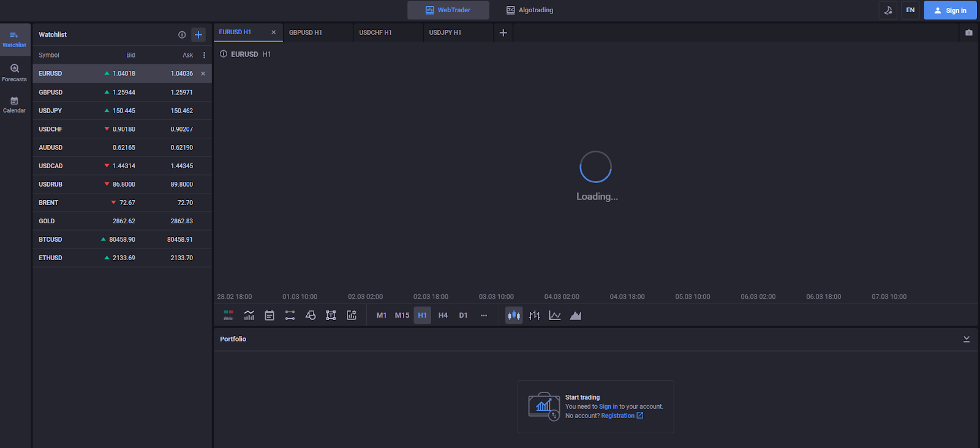Click the 04.03 02:00 time axis label
The height and width of the screenshot is (448, 980).
[x=562, y=297]
